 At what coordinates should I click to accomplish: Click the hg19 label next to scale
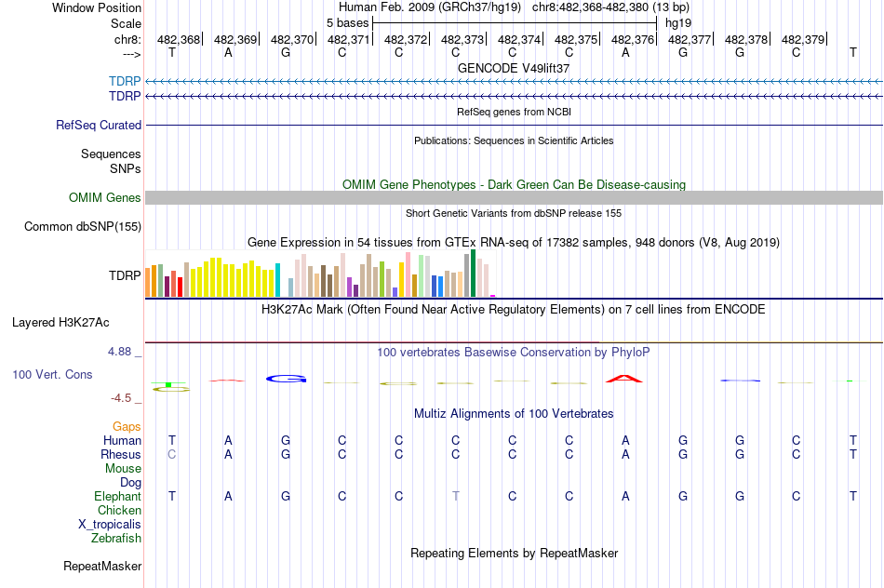pyautogui.click(x=678, y=23)
